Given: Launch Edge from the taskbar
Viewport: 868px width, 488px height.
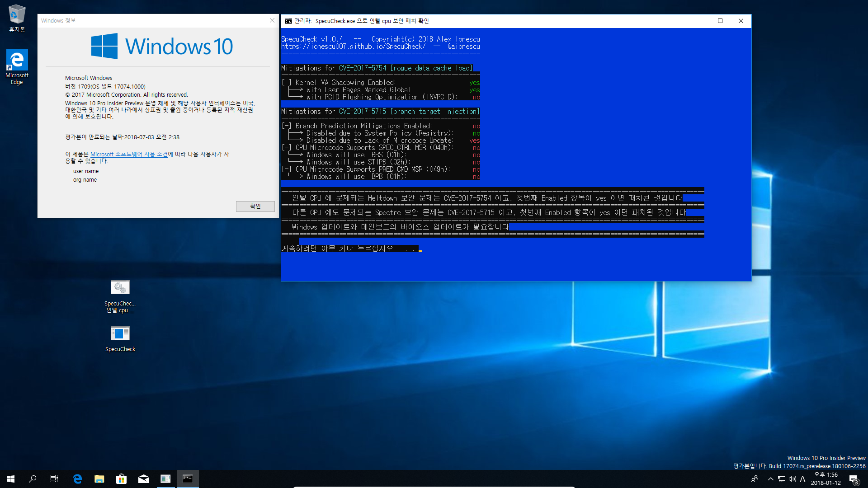Looking at the screenshot, I should point(77,479).
